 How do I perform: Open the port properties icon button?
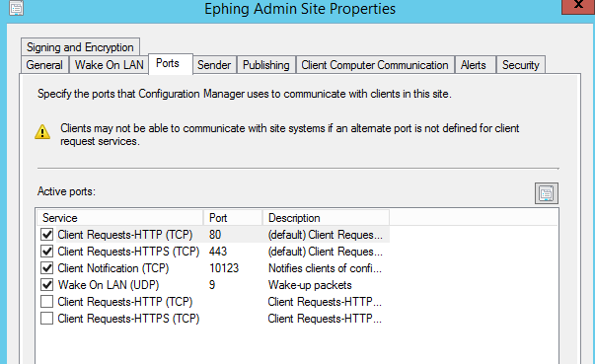pyautogui.click(x=546, y=193)
